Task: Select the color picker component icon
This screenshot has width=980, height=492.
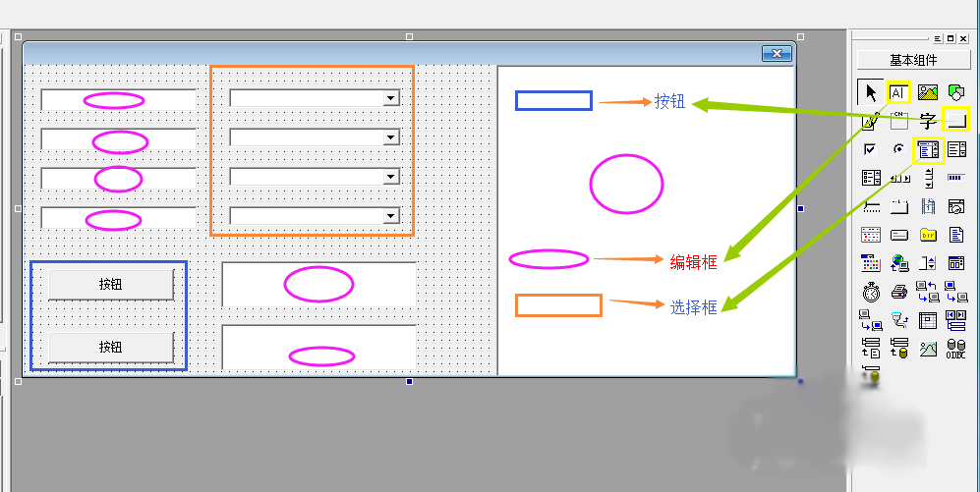Action: point(871,263)
